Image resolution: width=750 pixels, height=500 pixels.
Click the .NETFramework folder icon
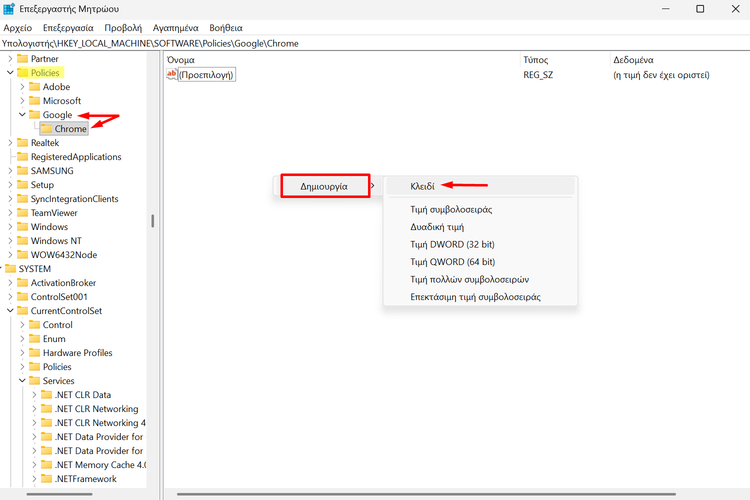(x=46, y=479)
